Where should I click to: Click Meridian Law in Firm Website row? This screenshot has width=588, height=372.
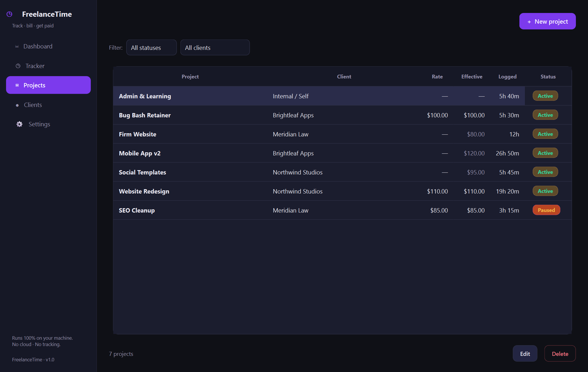291,134
